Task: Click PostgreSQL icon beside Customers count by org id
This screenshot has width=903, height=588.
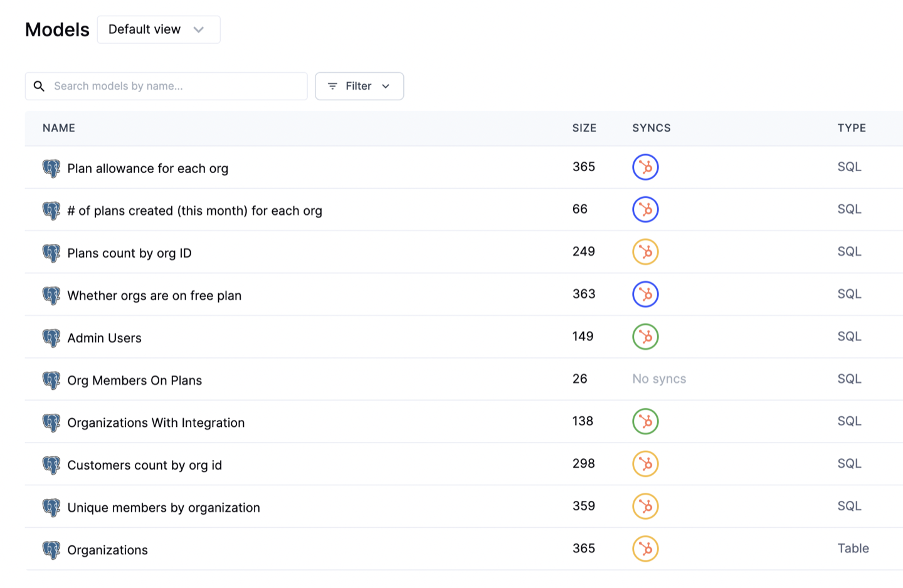Action: click(x=51, y=465)
